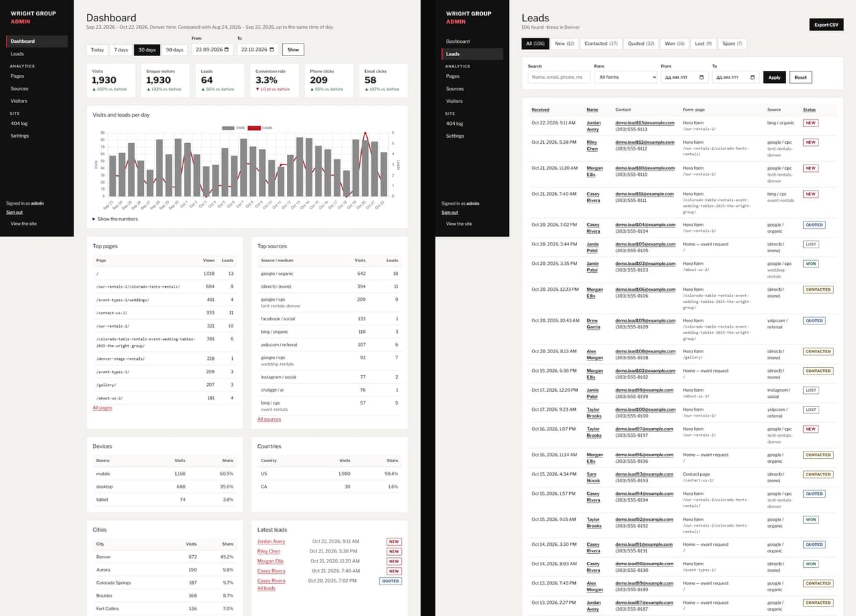Image resolution: width=856 pixels, height=616 pixels.
Task: Open calendar picker in Dashboard From date field
Action: (x=228, y=49)
